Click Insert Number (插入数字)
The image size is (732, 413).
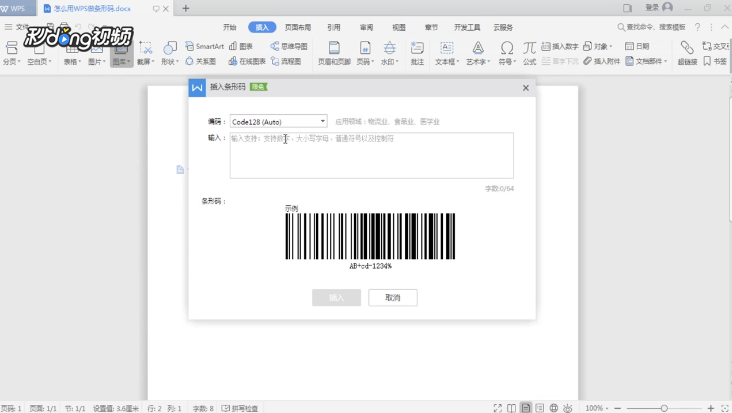pyautogui.click(x=560, y=46)
